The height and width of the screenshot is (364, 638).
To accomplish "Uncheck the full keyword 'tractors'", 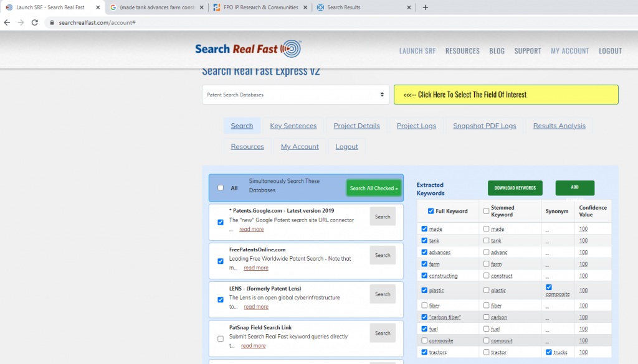I will [x=424, y=352].
